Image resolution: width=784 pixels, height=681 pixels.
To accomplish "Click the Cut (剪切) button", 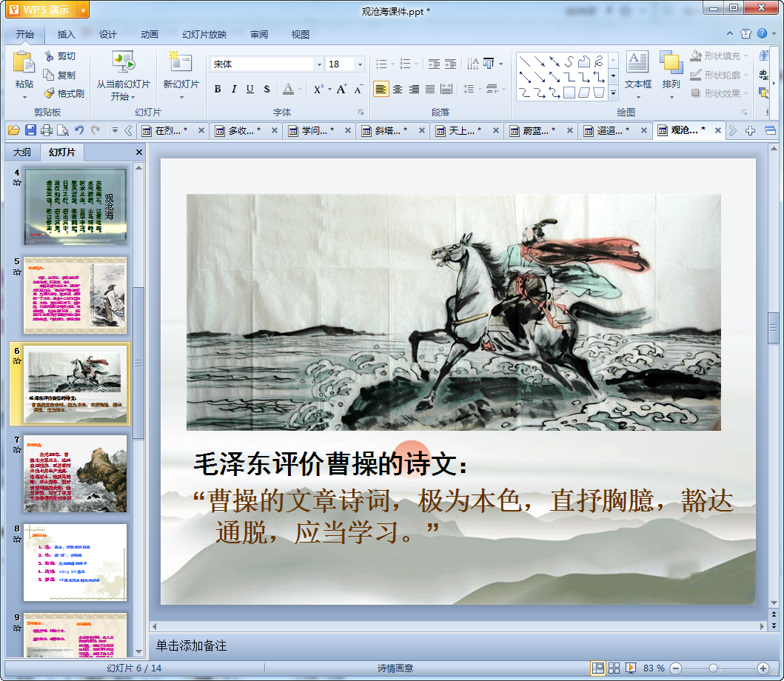I will click(x=60, y=56).
